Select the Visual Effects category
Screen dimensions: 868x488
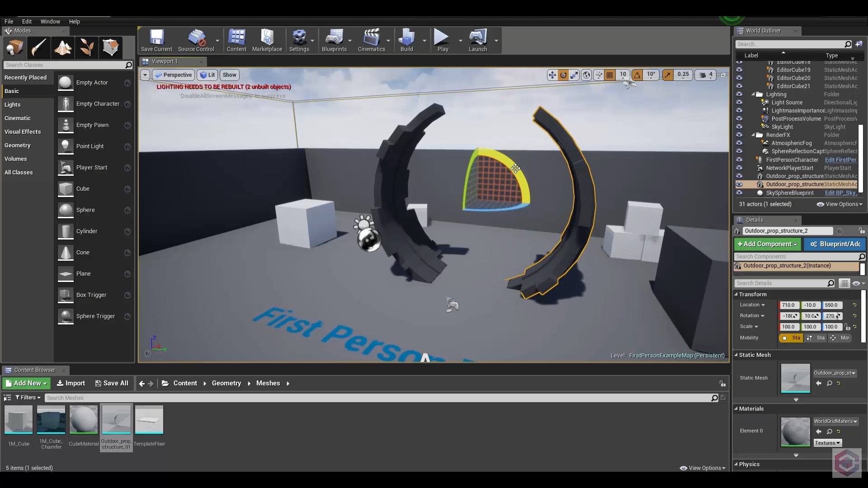pos(23,131)
